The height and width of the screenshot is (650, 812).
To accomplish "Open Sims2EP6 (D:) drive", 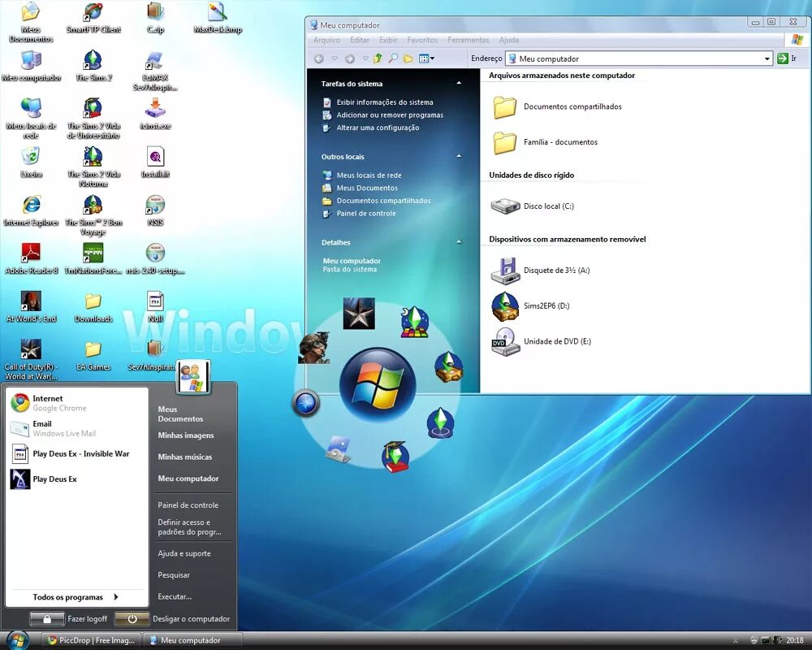I will (x=530, y=305).
